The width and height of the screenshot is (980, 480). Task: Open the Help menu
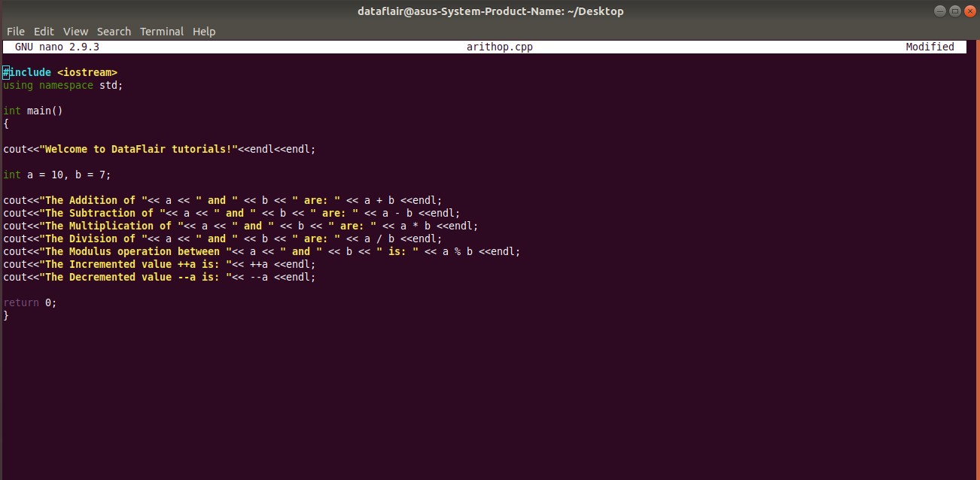[204, 32]
